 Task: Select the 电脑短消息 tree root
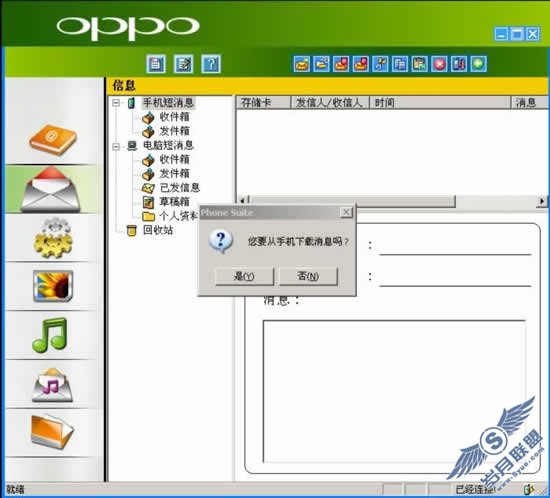[x=168, y=145]
